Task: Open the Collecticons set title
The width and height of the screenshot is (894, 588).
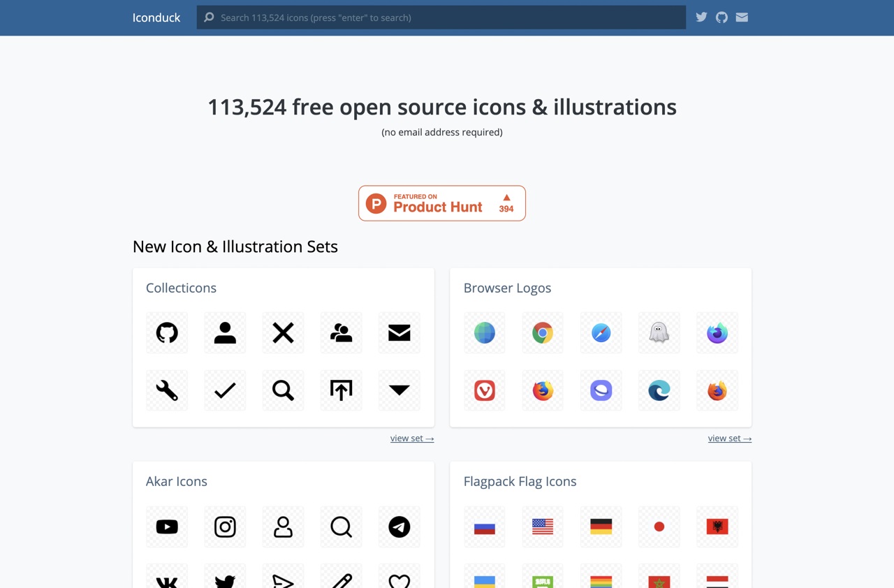Action: tap(181, 288)
